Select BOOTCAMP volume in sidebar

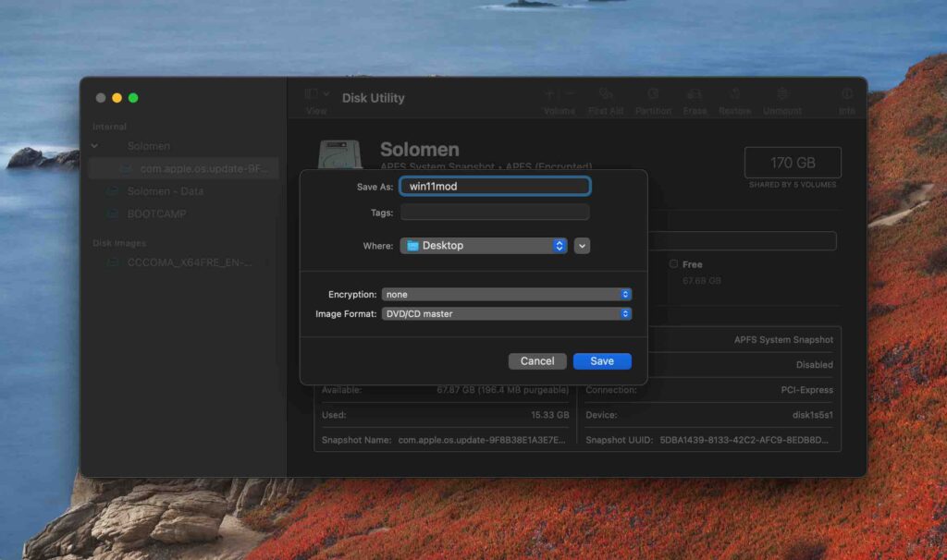point(156,213)
